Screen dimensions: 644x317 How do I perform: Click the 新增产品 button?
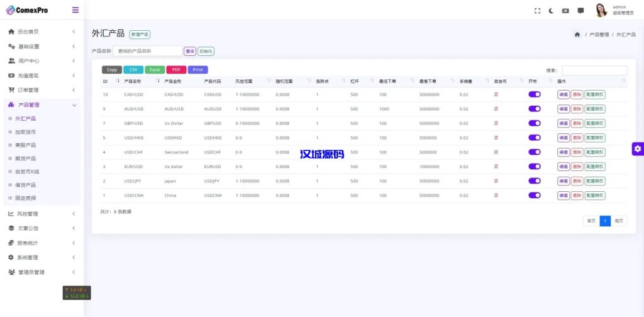(140, 35)
